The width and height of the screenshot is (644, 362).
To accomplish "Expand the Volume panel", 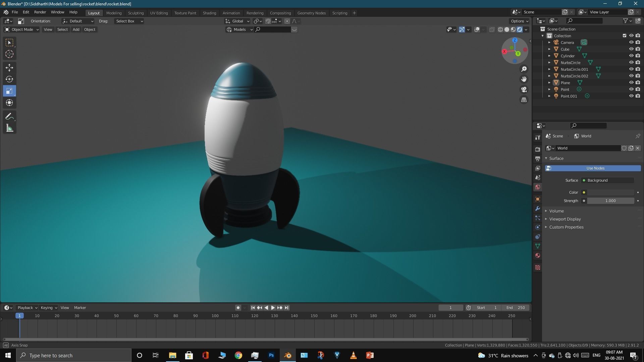I will (x=556, y=211).
